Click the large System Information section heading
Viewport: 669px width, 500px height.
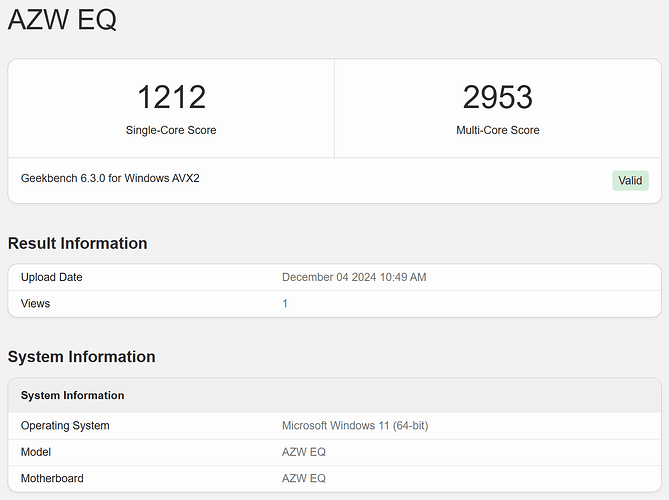[x=81, y=356]
